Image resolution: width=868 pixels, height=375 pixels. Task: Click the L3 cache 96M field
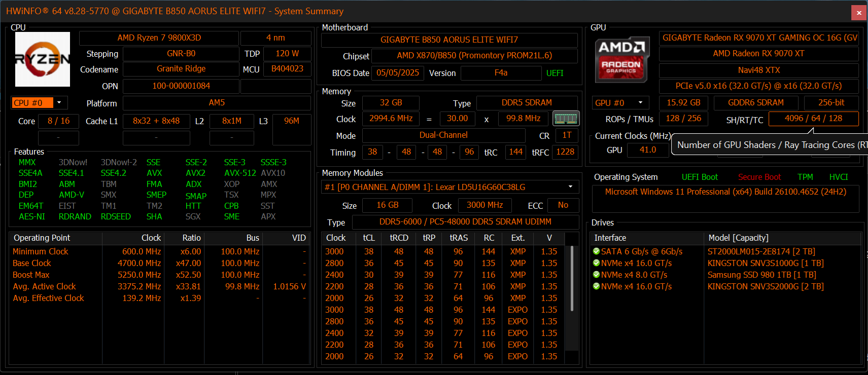pos(292,129)
